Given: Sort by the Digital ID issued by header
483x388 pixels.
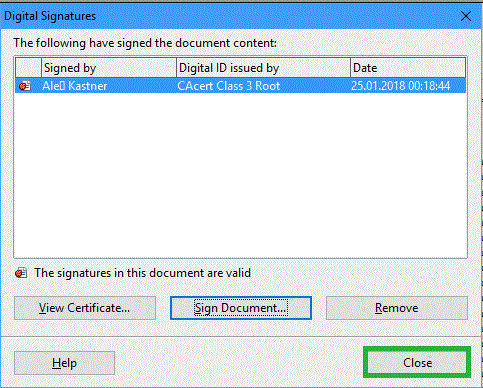Looking at the screenshot, I should click(x=263, y=68).
